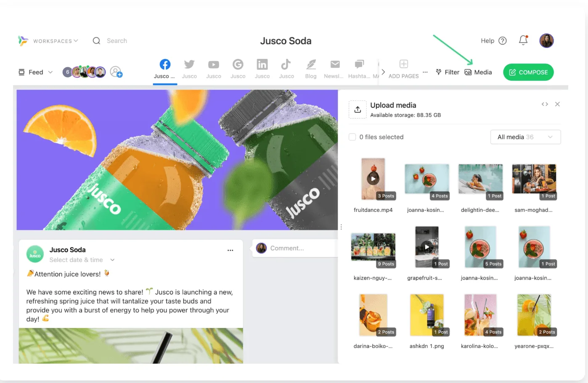The width and height of the screenshot is (588, 383).
Task: Open the Media library button
Action: [x=478, y=72]
